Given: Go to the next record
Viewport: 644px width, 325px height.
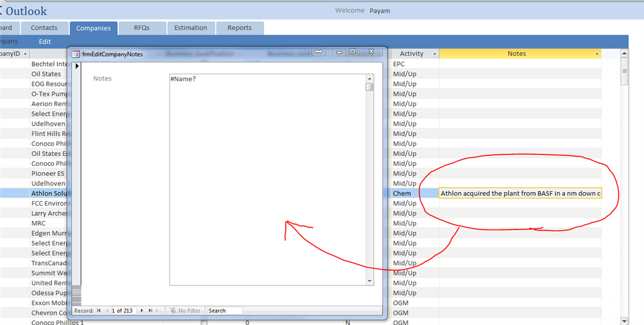Looking at the screenshot, I should pos(142,311).
